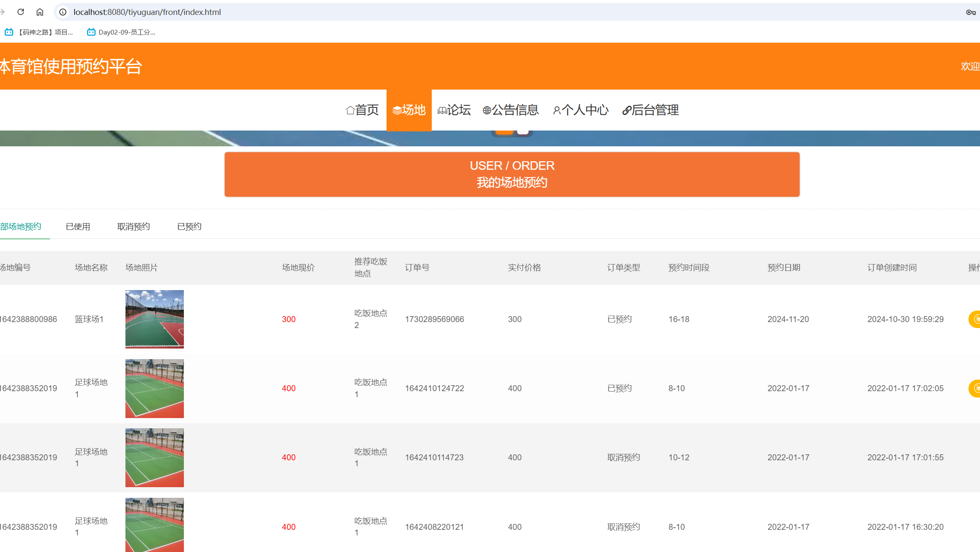The height and width of the screenshot is (552, 980).
Task: Go to the 首页 home menu item
Action: [x=362, y=110]
